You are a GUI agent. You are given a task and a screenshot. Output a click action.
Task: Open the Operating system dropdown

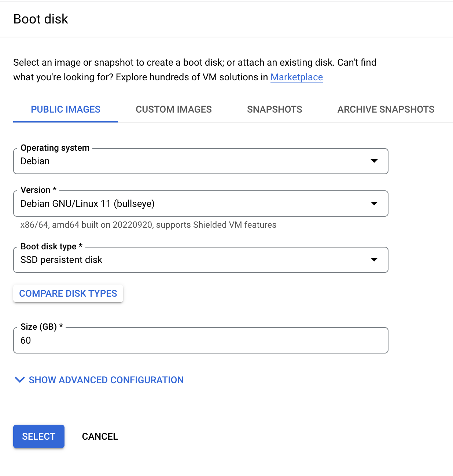pos(200,161)
